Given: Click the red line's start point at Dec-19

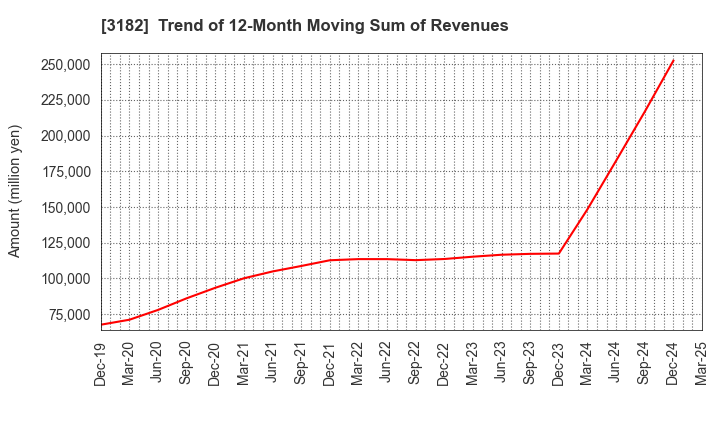Looking at the screenshot, I should pos(102,325).
